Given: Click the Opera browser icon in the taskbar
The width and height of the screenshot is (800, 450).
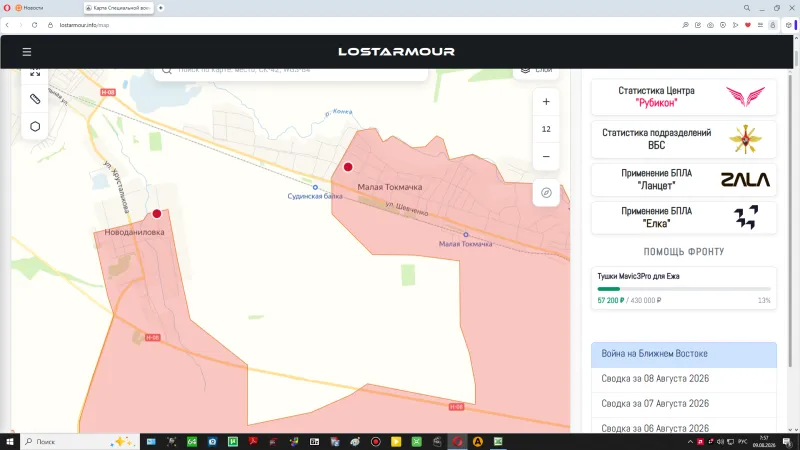Looking at the screenshot, I should [x=457, y=442].
